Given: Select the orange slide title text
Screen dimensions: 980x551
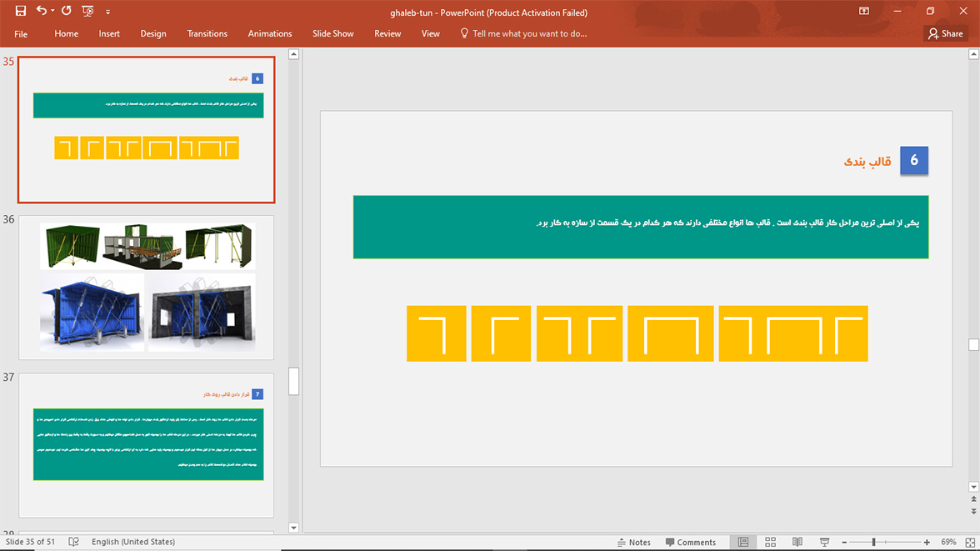Looking at the screenshot, I should pos(867,162).
